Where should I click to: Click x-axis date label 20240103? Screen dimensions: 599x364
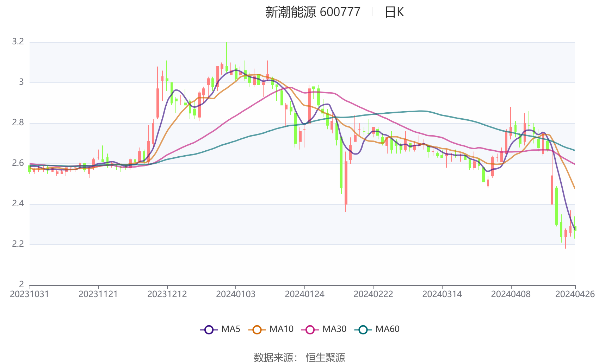pyautogui.click(x=236, y=294)
